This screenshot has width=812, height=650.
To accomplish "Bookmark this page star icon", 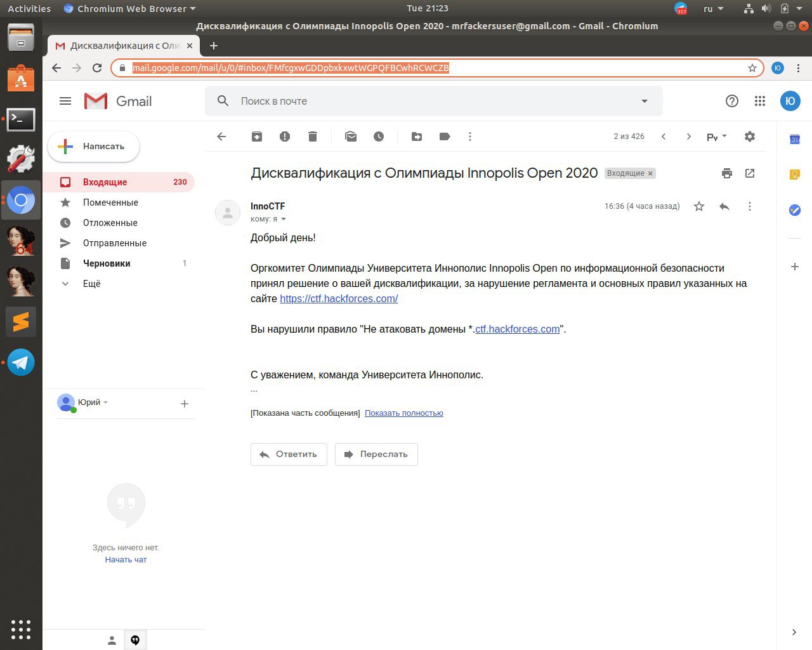I will (752, 68).
